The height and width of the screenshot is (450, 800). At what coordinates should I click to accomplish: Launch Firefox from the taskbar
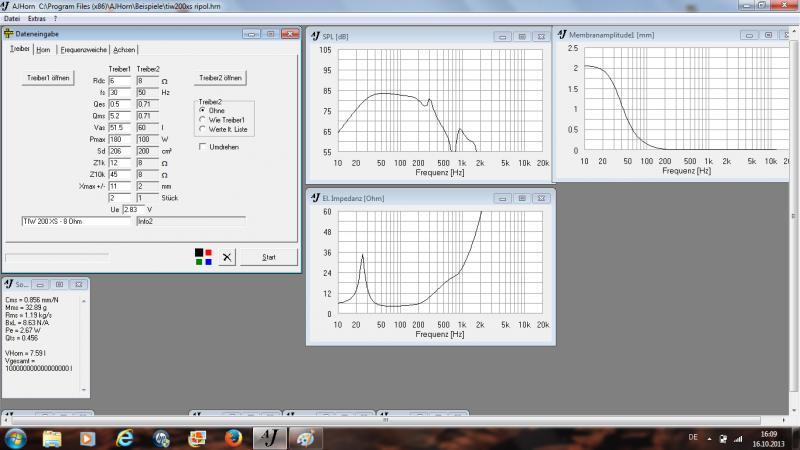pyautogui.click(x=232, y=438)
